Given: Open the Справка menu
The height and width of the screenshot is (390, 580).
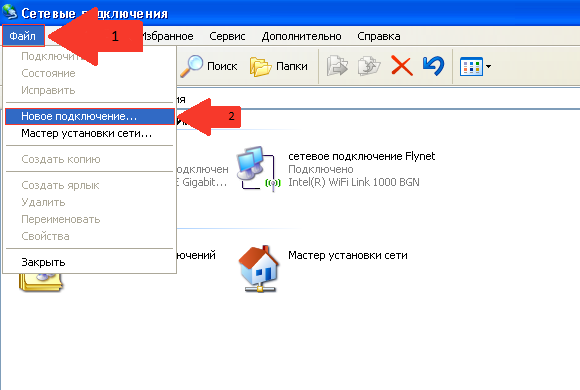Looking at the screenshot, I should click(x=378, y=36).
